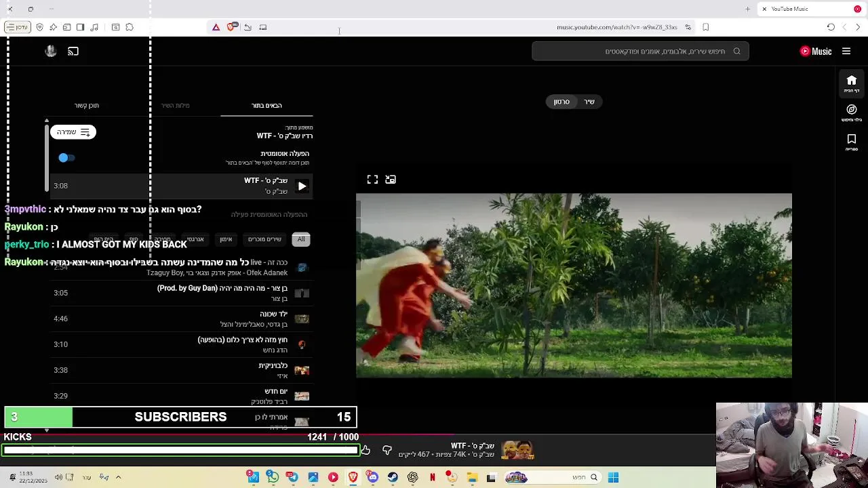Open Discord from the taskbar
868x488 pixels.
coord(372,477)
